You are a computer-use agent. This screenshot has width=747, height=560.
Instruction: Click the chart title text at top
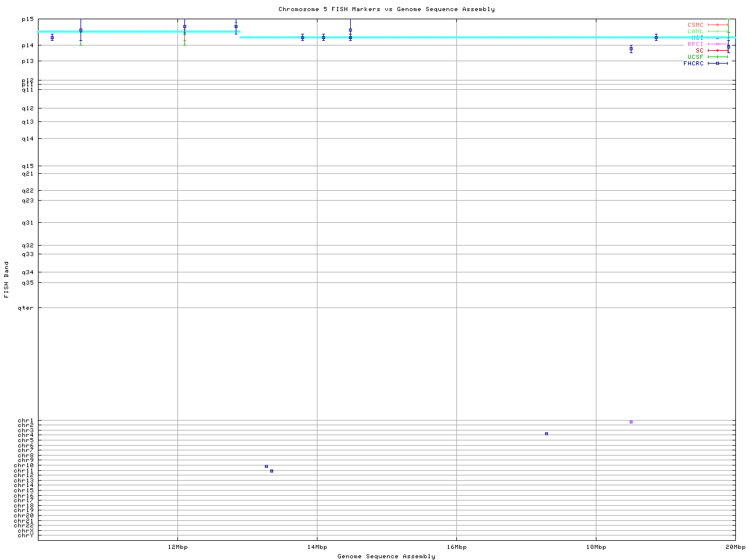coord(386,9)
